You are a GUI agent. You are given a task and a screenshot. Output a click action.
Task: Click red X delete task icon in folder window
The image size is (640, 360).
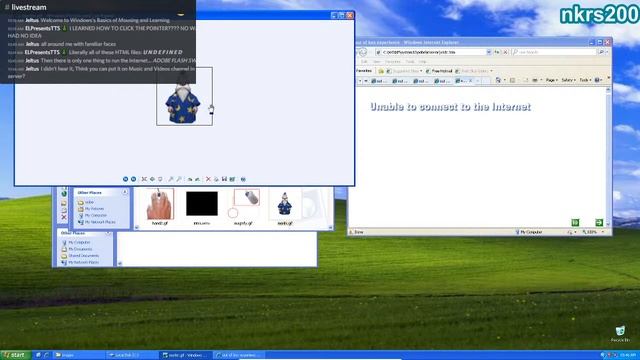(64, 217)
